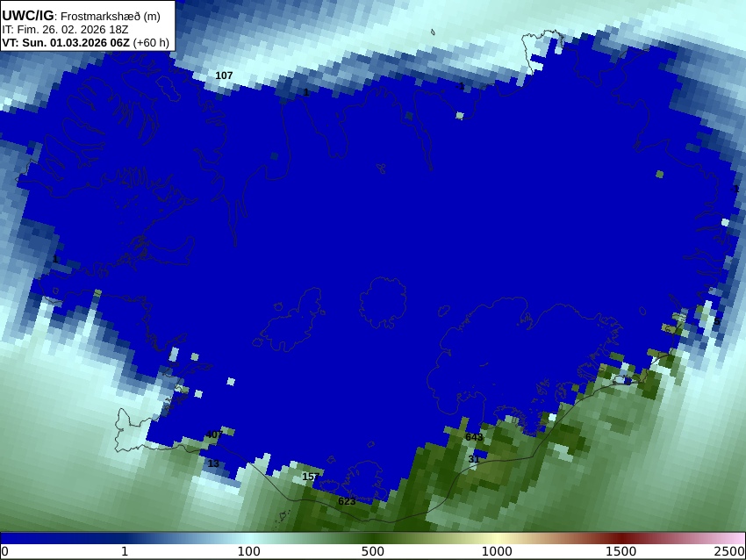The width and height of the screenshot is (746, 560).
Task: Click the map value 407
Action: [x=214, y=434]
